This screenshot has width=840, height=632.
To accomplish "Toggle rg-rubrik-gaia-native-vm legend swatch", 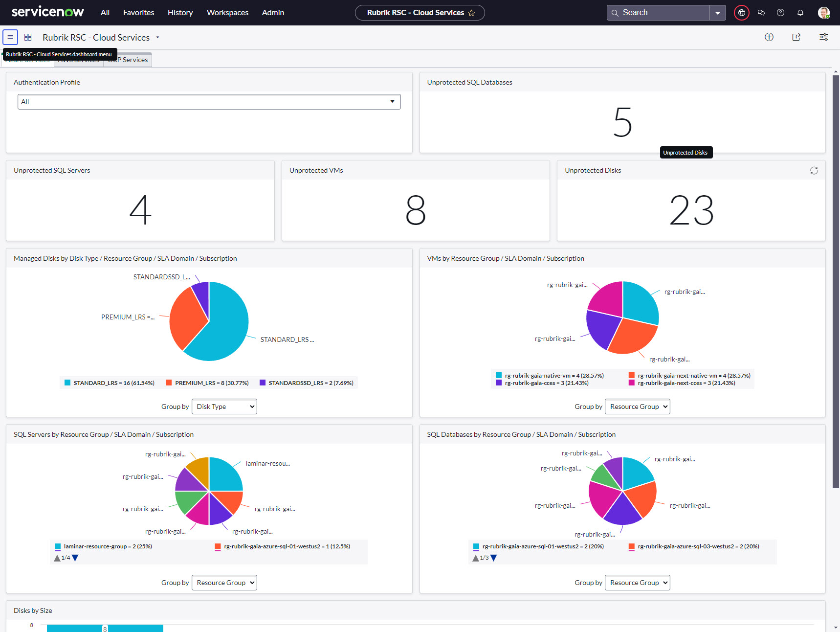I will (499, 376).
